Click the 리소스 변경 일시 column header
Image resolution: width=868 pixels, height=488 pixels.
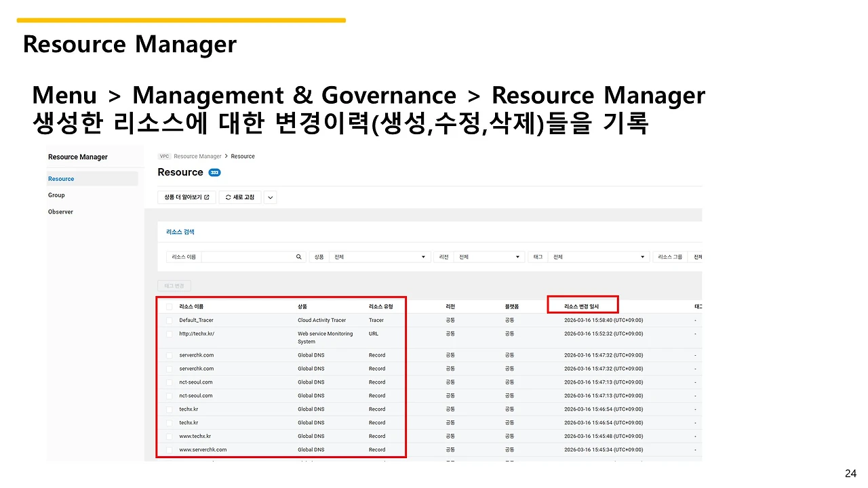tap(582, 307)
